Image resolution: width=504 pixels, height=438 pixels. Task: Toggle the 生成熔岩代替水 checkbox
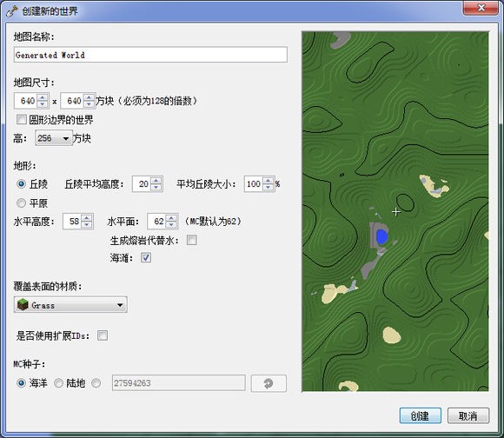192,240
